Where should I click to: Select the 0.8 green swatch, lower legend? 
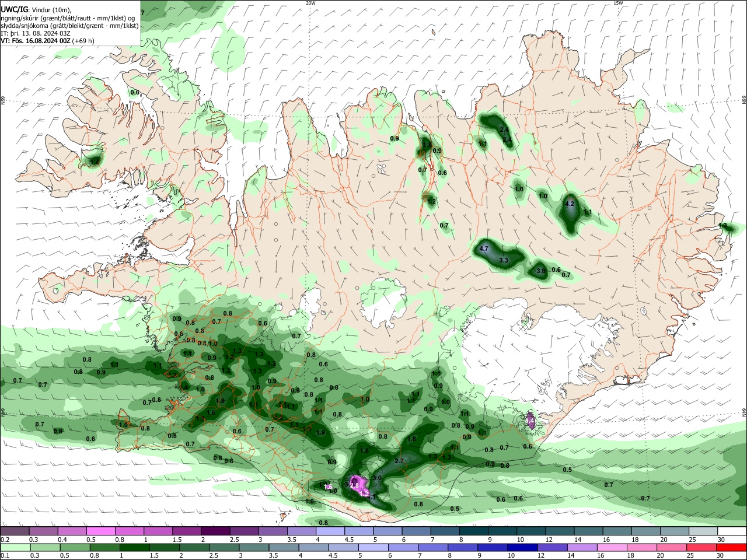pos(104,547)
